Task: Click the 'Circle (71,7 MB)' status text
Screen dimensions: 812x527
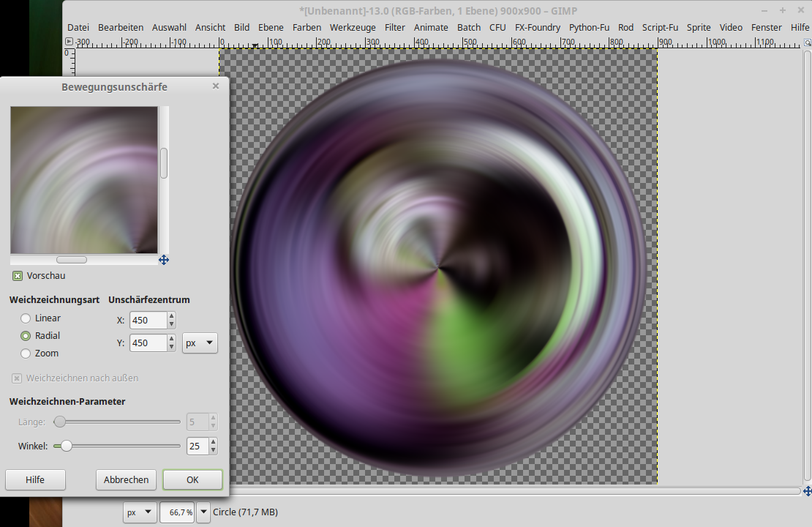Action: coord(246,512)
